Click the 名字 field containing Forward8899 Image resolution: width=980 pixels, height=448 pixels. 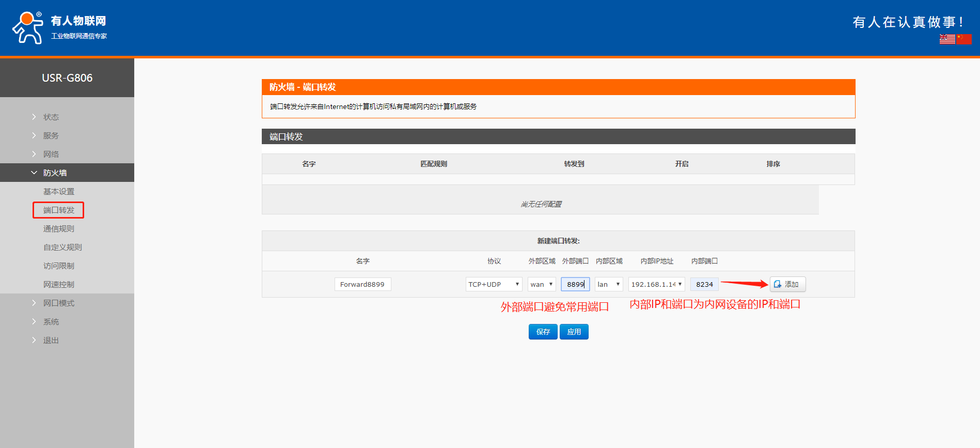pos(362,284)
